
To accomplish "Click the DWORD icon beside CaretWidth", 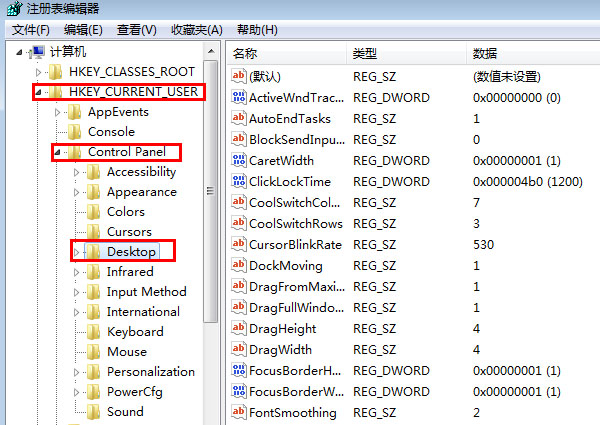I will (238, 160).
